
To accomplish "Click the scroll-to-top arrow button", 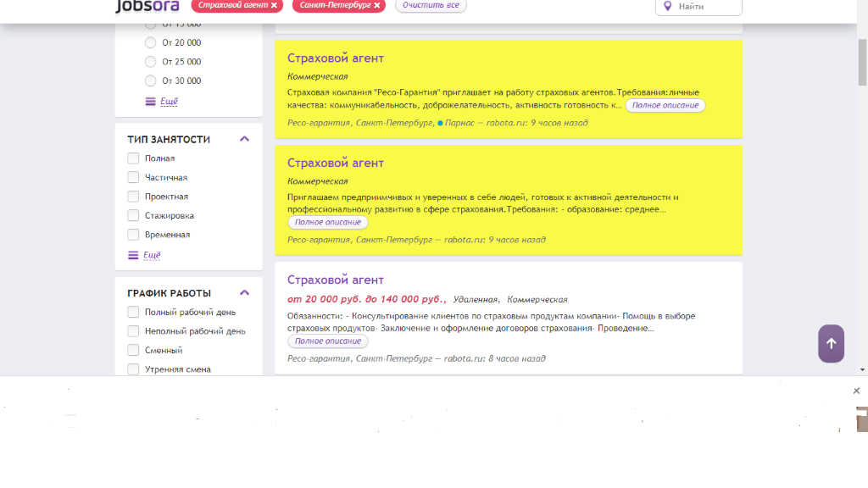I will pyautogui.click(x=831, y=343).
